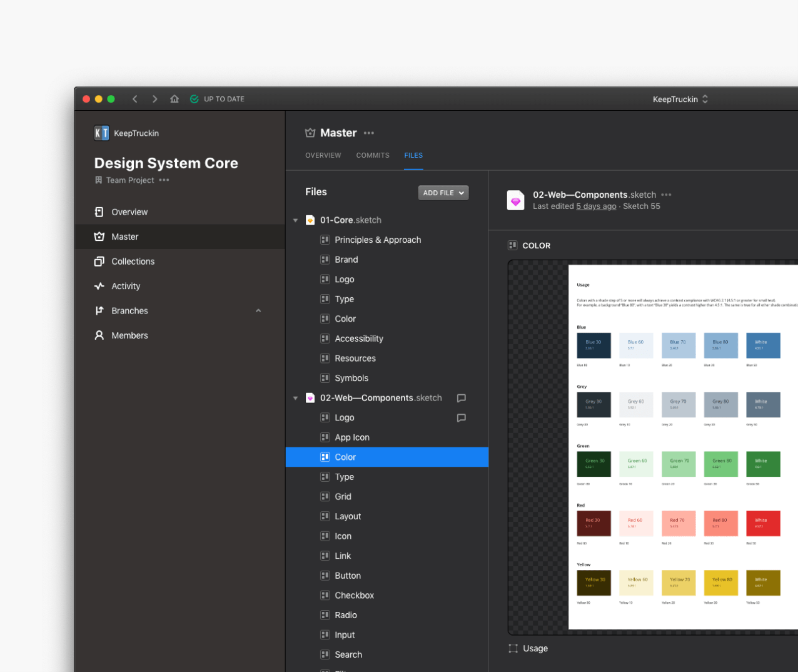798x672 pixels.
Task: Open Overview in the sidebar
Action: (x=180, y=212)
